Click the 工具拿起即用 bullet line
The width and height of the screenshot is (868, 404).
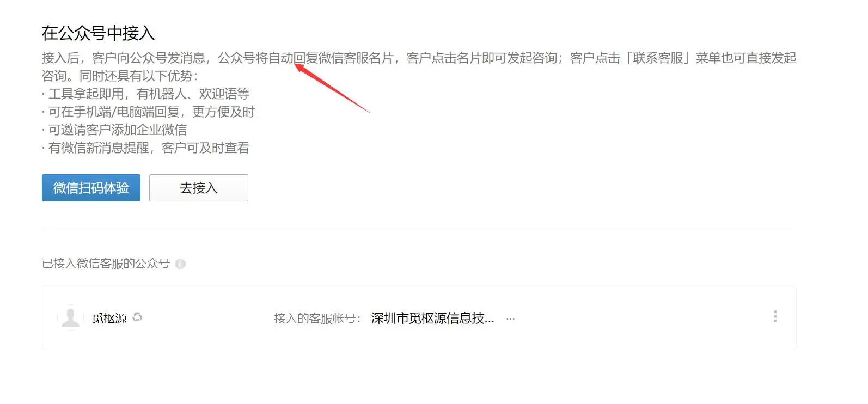146,94
